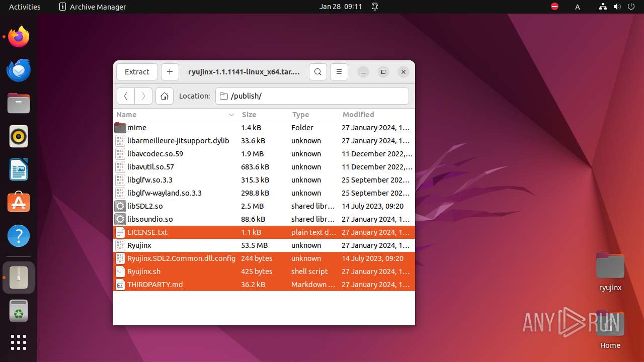The image size is (644, 362).
Task: Click the red do-not-disturb indicator
Action: click(554, 7)
